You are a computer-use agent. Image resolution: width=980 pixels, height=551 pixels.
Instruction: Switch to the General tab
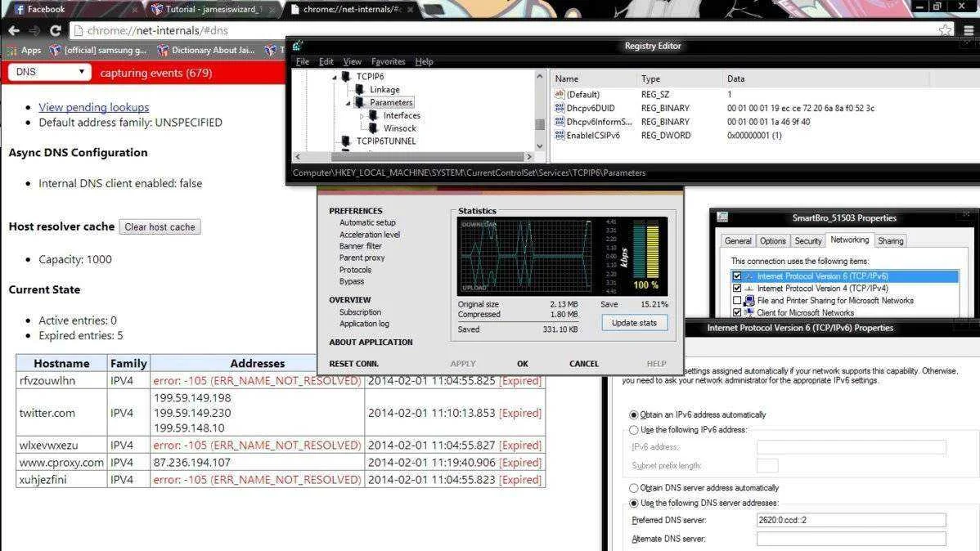click(x=738, y=241)
